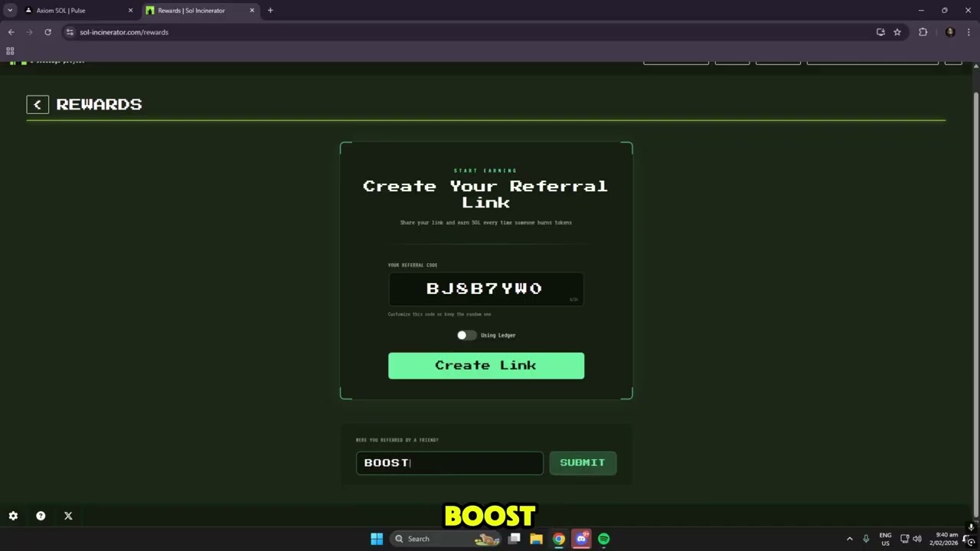The height and width of the screenshot is (551, 980).
Task: Open the help question mark icon
Action: (x=41, y=516)
